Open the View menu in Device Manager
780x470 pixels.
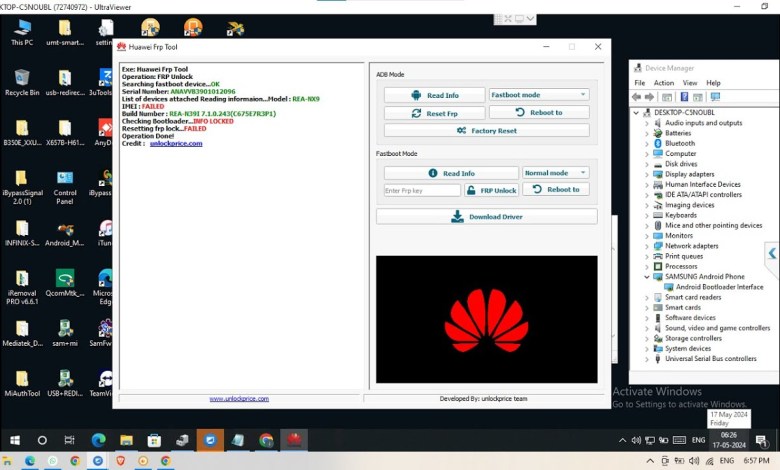[x=689, y=83]
